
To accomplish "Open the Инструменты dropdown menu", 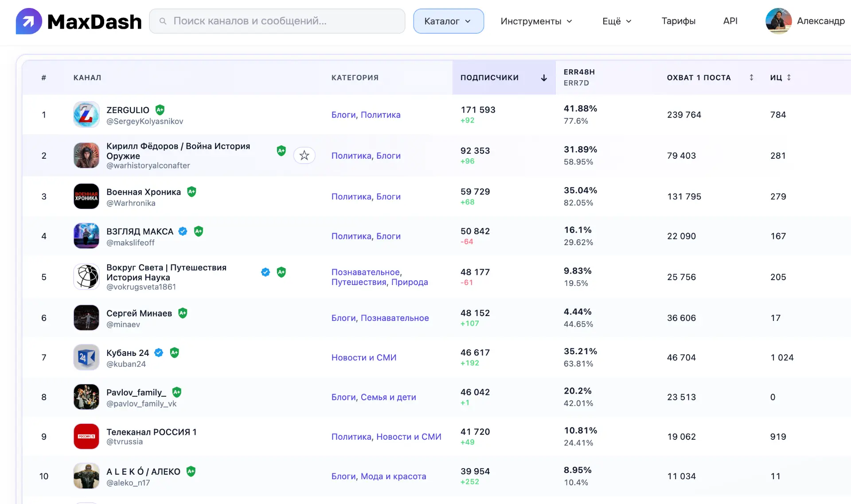I will click(x=536, y=21).
